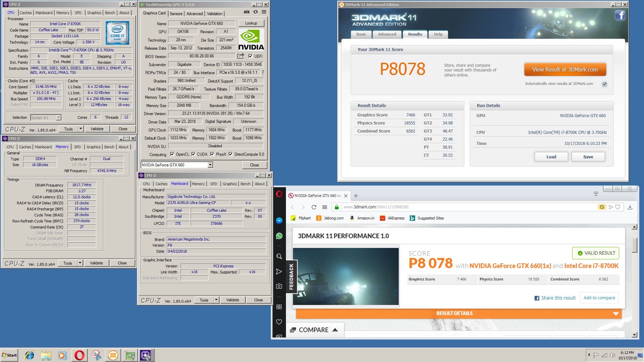644x362 pixels.
Task: Open bookmarks heart icon in Opera sidebar
Action: point(279,322)
